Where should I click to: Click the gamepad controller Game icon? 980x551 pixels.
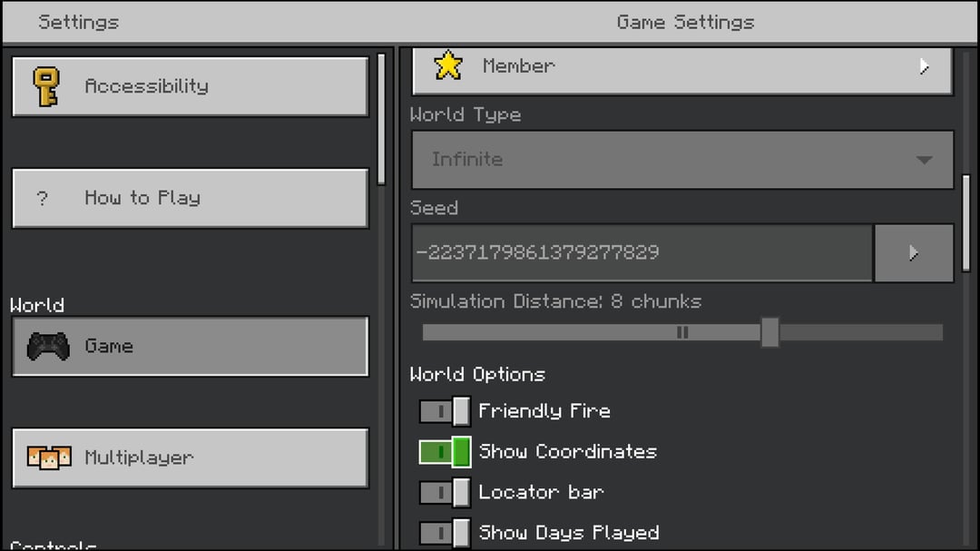pyautogui.click(x=48, y=347)
